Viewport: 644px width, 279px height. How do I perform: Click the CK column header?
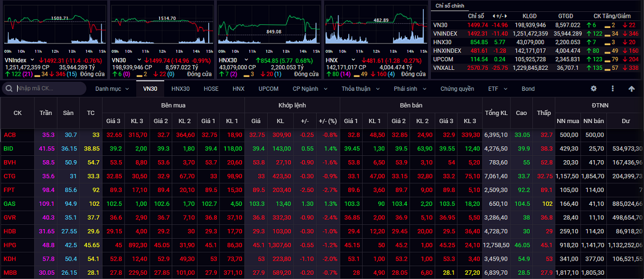coord(18,113)
